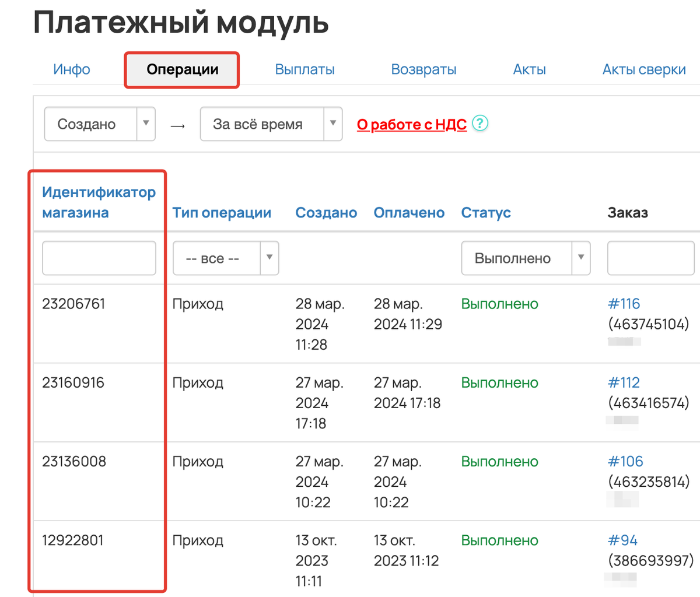Screen dimensions: 700x597
Task: Select Приход cell in row 23206761
Action: click(x=198, y=304)
